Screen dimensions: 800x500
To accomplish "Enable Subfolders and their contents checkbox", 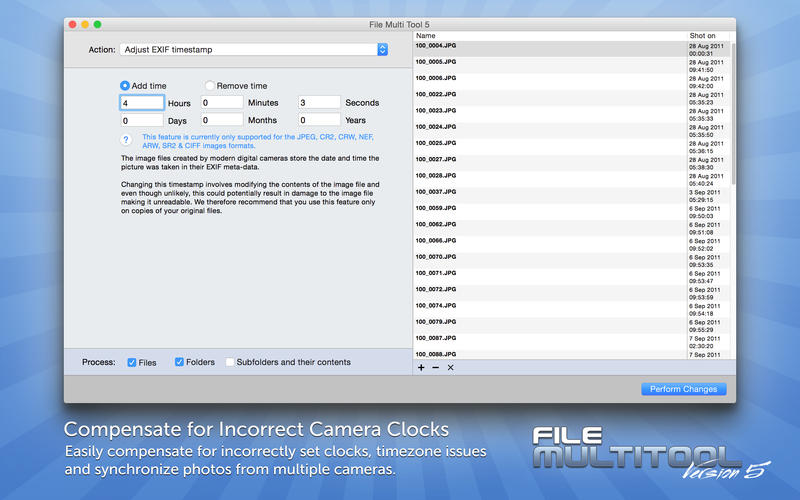I will click(x=230, y=362).
